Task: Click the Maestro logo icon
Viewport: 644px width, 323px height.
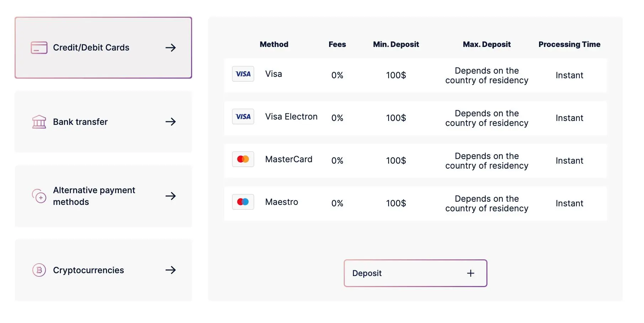Action: [243, 202]
